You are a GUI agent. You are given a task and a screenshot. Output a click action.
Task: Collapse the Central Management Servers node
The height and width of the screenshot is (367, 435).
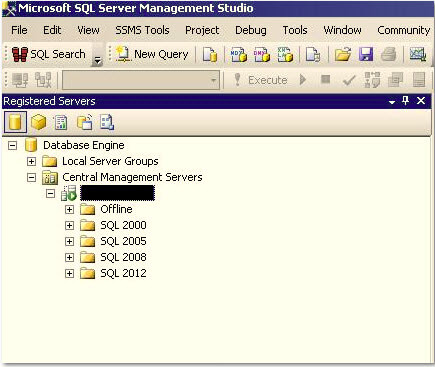pyautogui.click(x=31, y=177)
